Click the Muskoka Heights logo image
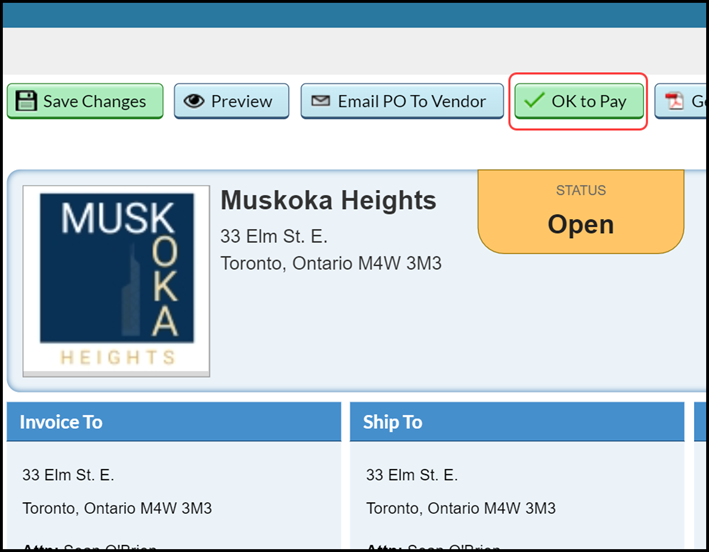 (117, 281)
